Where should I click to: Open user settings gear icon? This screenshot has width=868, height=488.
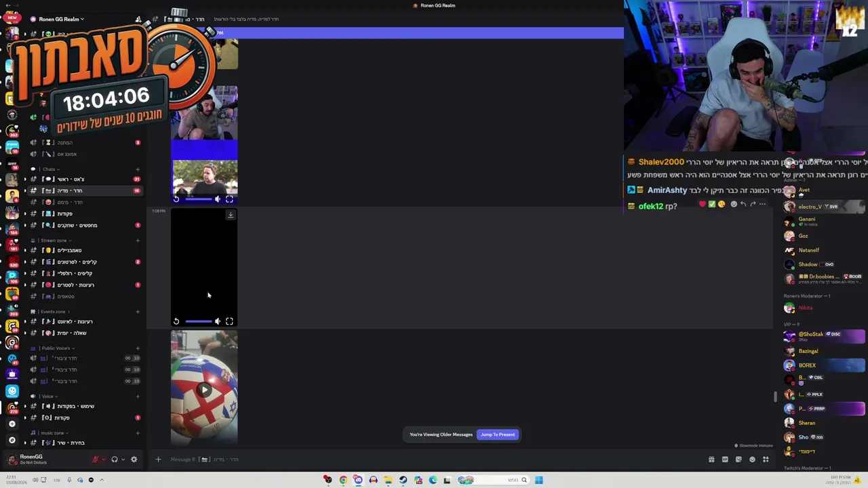(134, 460)
